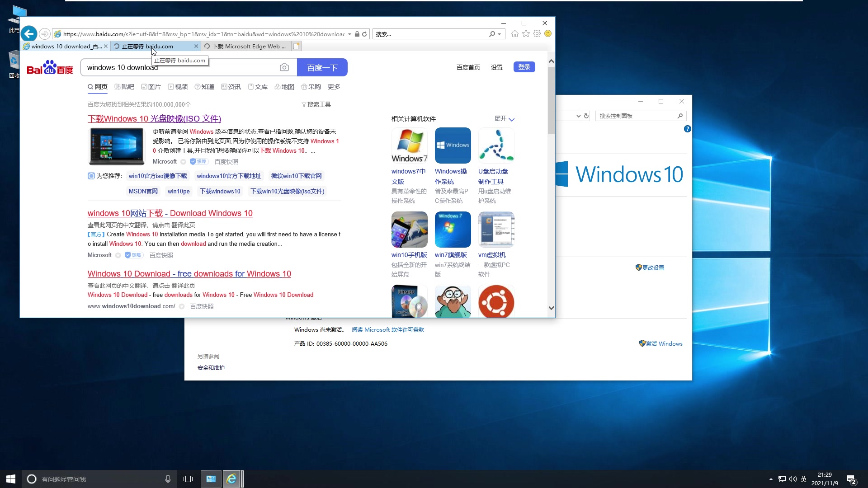Click the vm虚拟机 thumbnail
868x488 pixels.
point(496,230)
